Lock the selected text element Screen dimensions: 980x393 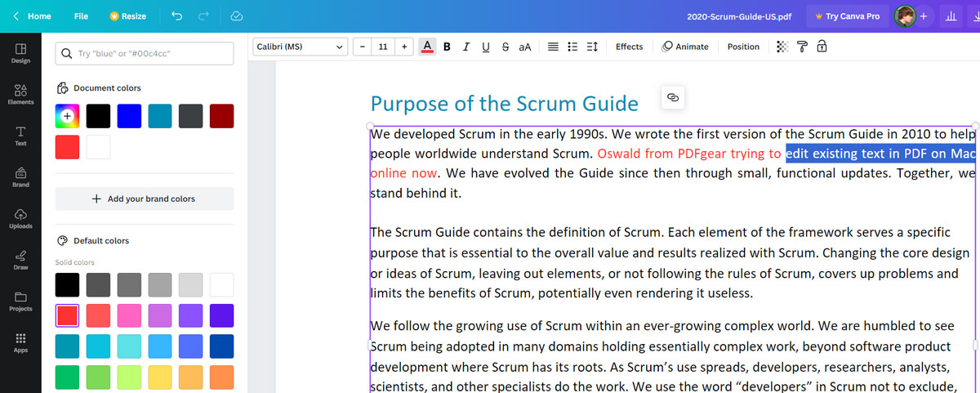pyautogui.click(x=822, y=47)
